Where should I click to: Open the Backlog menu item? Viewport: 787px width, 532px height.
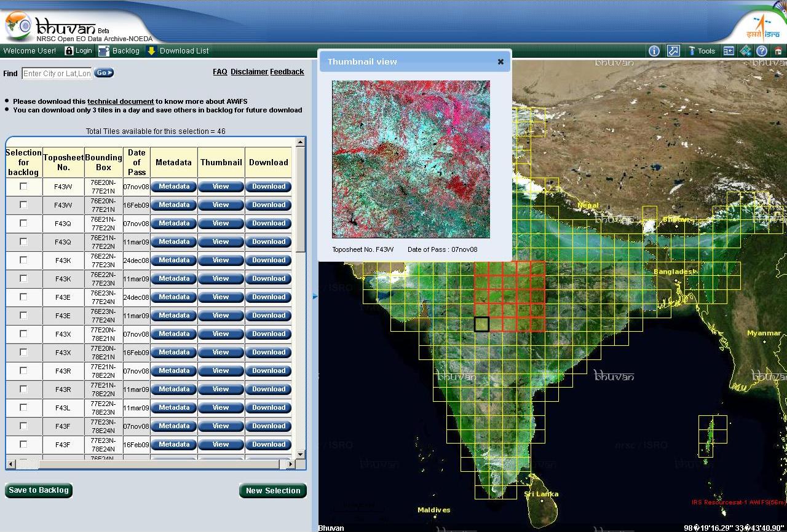click(x=119, y=51)
